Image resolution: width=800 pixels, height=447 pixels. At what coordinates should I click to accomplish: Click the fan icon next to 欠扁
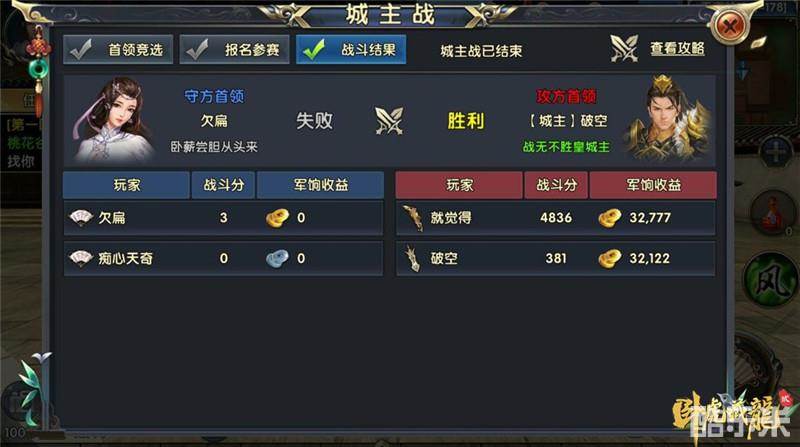click(x=81, y=217)
